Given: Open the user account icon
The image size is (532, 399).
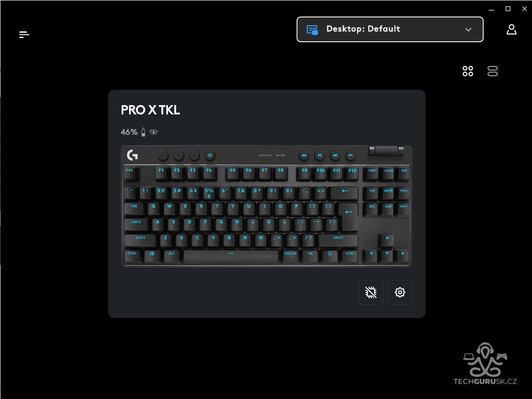Looking at the screenshot, I should (x=511, y=29).
